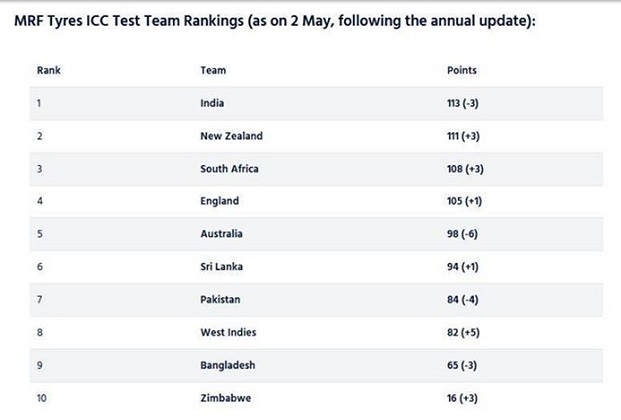Click West Indies points value 82 (+5)
This screenshot has height=420, width=621.
coord(463,332)
